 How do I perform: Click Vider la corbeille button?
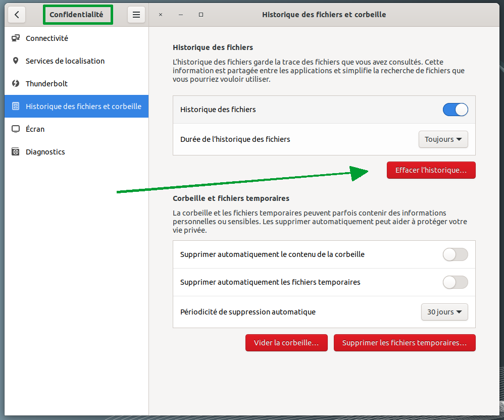click(286, 343)
